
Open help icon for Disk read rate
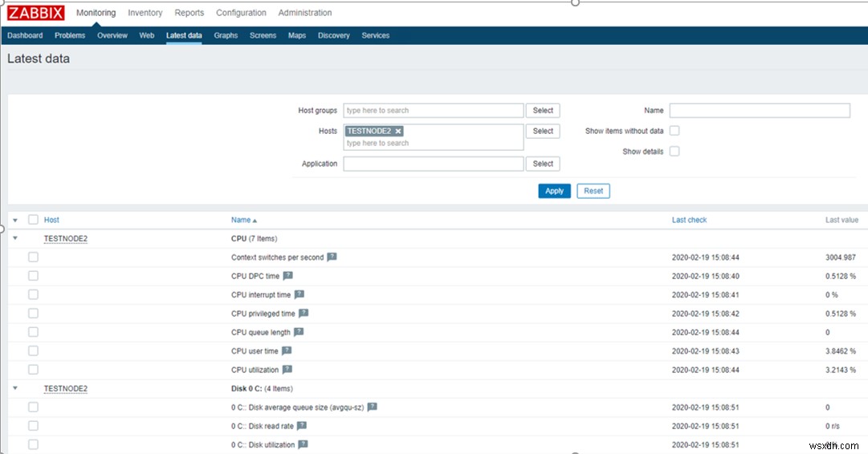301,426
